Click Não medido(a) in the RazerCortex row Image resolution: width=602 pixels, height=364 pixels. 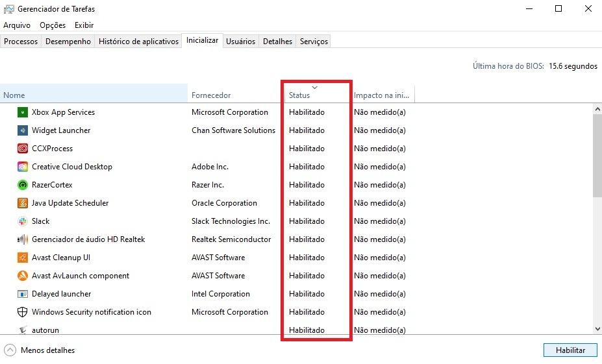click(380, 185)
